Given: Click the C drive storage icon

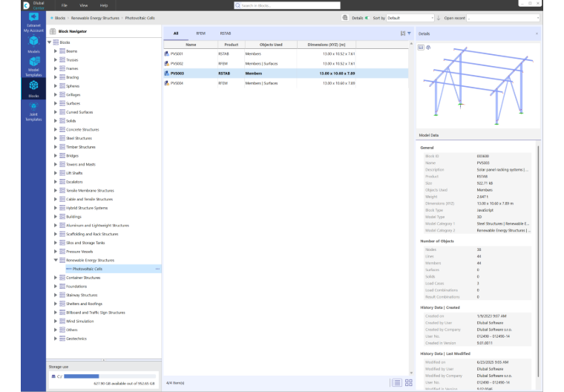Looking at the screenshot, I should pyautogui.click(x=53, y=376).
